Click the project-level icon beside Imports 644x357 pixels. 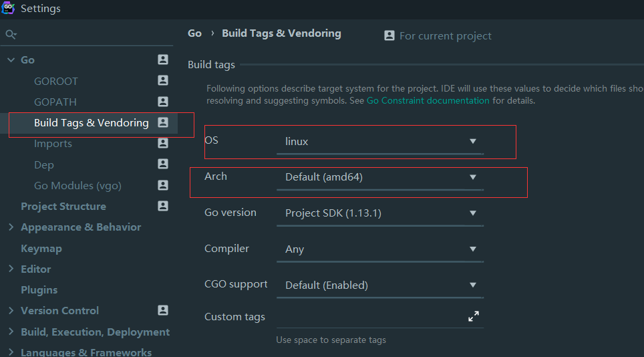pos(163,143)
